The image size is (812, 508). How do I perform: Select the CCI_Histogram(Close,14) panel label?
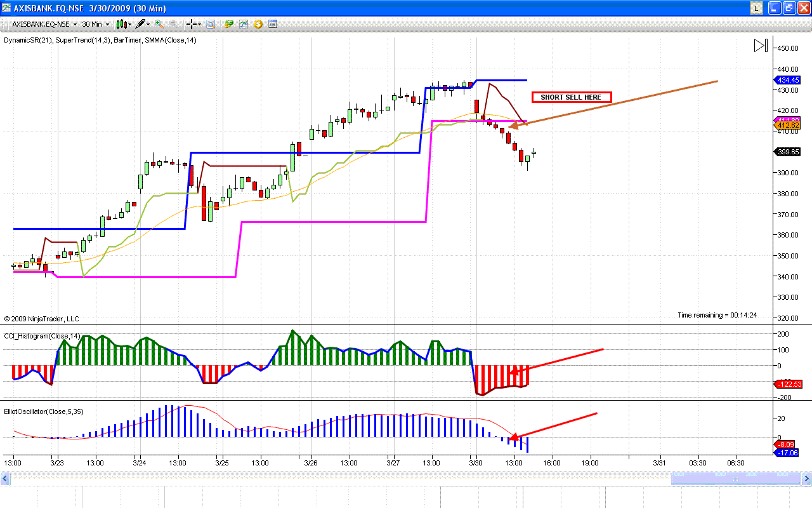(44, 336)
